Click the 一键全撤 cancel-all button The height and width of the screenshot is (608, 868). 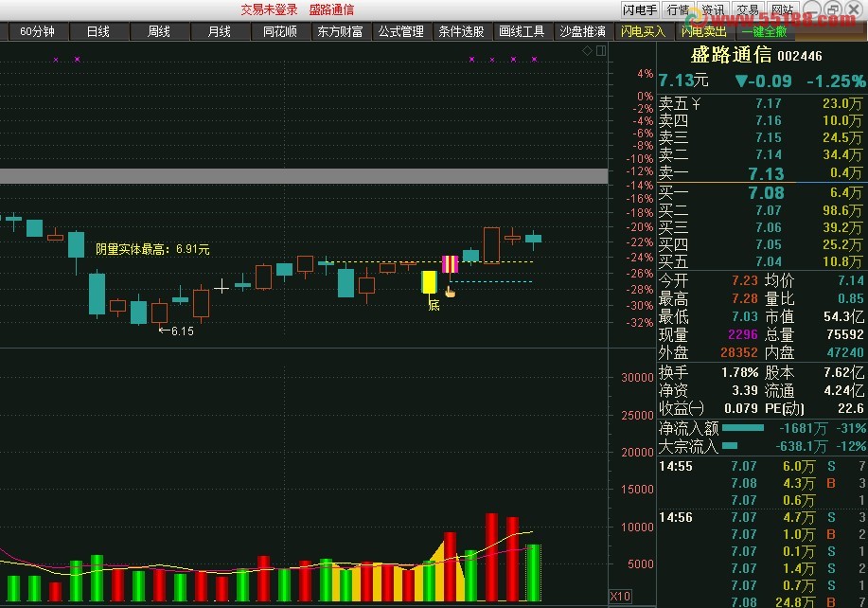pos(764,31)
